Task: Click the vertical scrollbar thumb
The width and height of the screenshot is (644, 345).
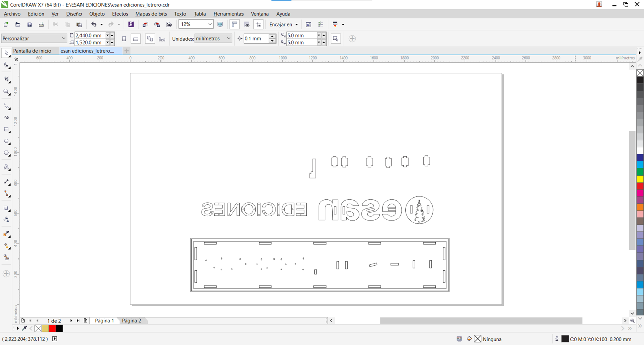Action: 632,191
